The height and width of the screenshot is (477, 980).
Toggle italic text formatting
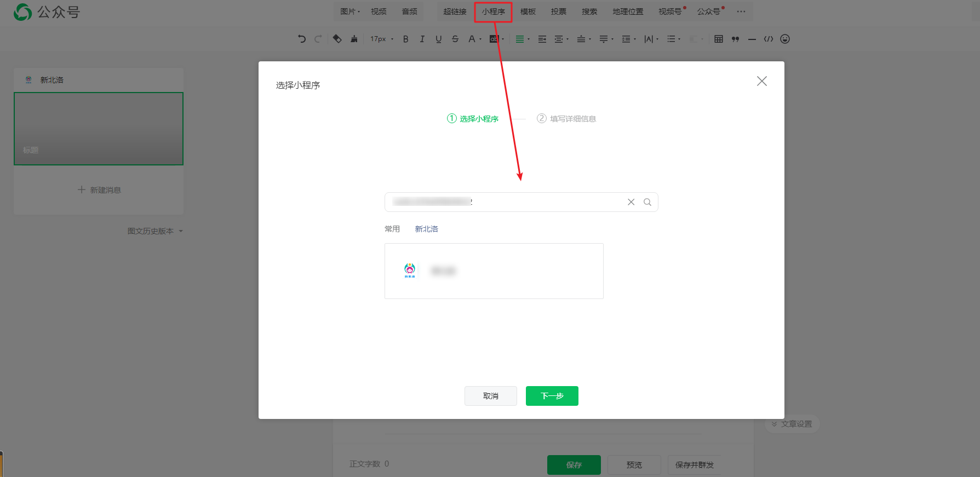click(422, 39)
